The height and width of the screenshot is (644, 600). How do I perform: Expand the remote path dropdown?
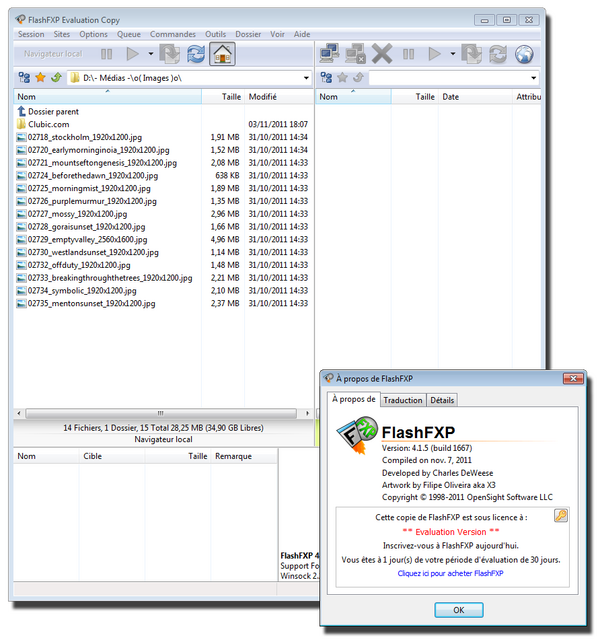click(x=533, y=78)
